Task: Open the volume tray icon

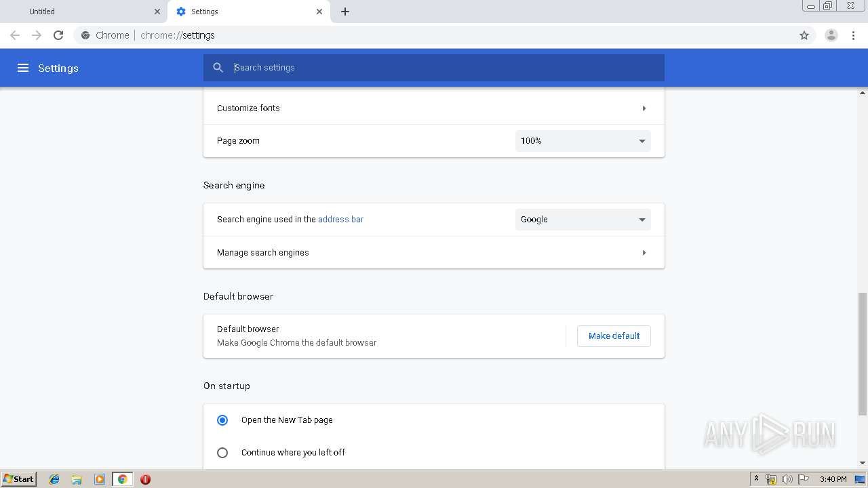Action: coord(787,479)
